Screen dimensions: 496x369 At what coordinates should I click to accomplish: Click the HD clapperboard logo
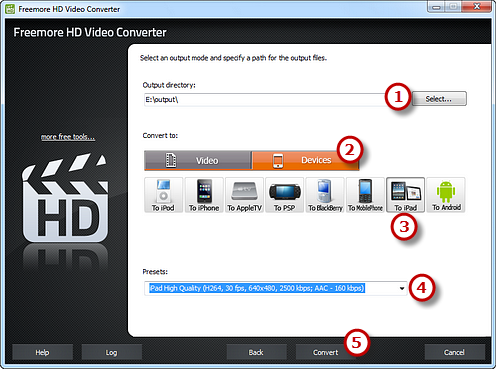(65, 198)
